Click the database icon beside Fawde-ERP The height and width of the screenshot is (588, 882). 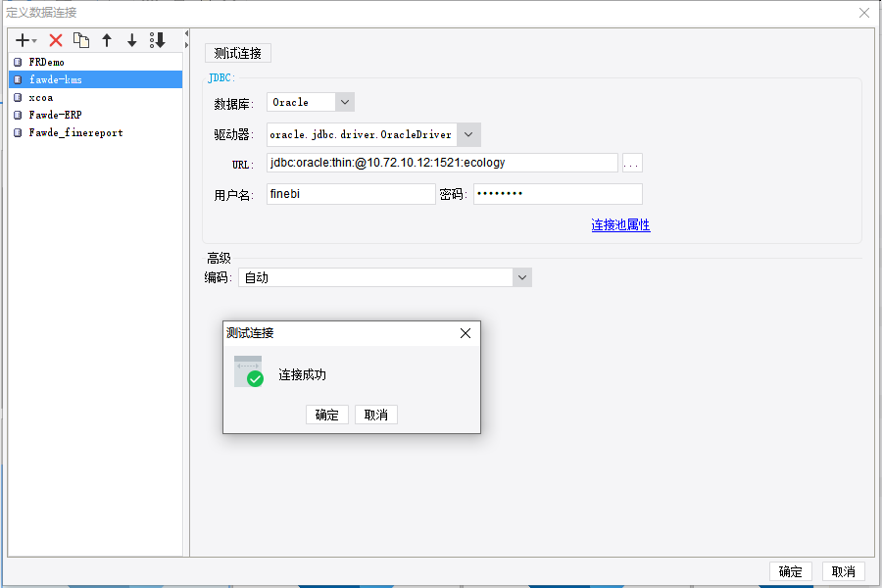[18, 115]
